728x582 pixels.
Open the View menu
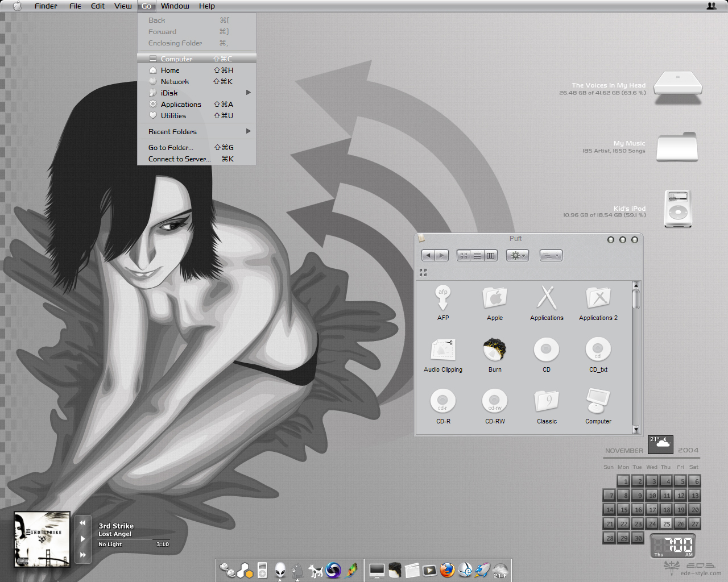coord(123,6)
